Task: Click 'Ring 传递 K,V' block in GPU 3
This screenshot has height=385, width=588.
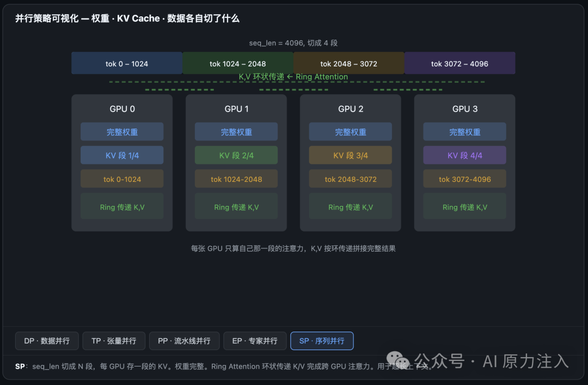Action: 464,206
